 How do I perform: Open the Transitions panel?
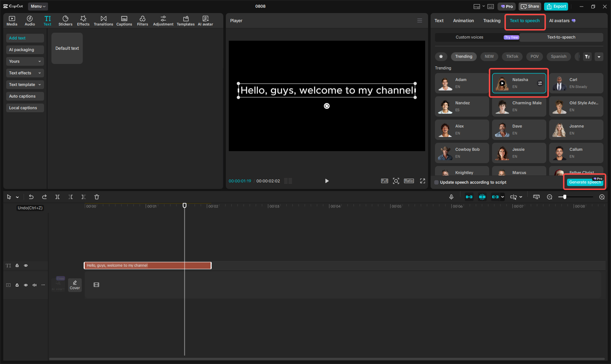tap(103, 21)
